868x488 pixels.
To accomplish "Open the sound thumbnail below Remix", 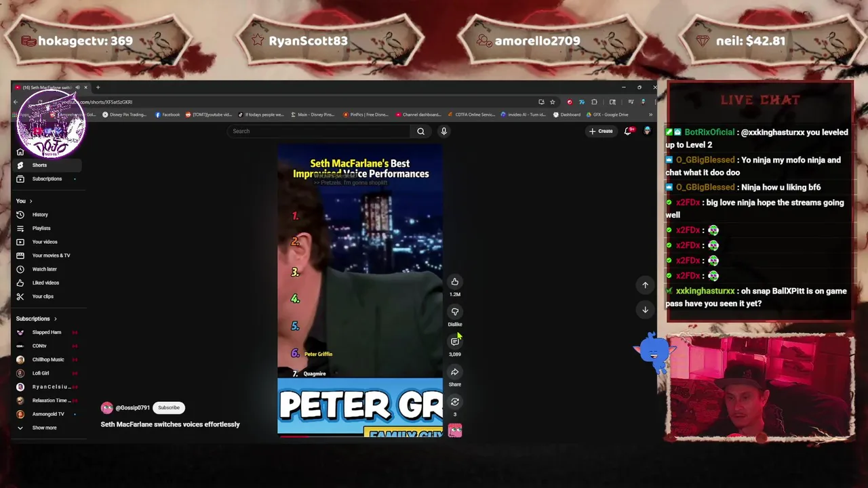I will click(x=455, y=430).
